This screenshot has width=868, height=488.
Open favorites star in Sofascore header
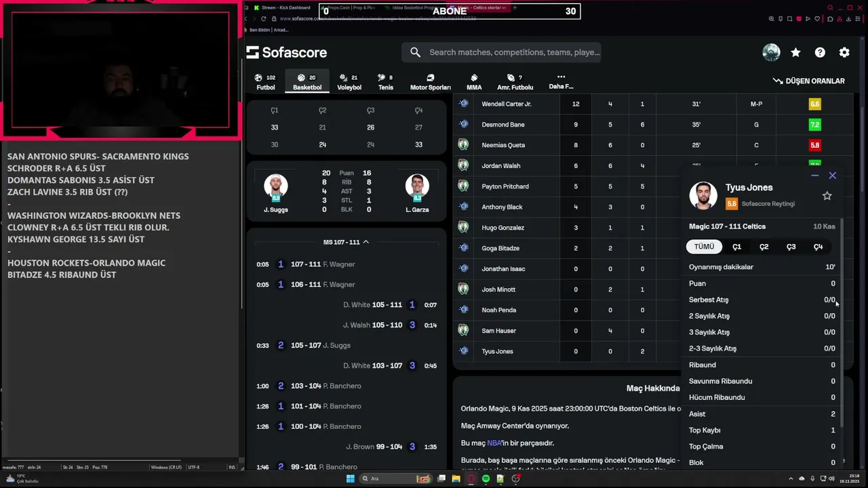[795, 52]
